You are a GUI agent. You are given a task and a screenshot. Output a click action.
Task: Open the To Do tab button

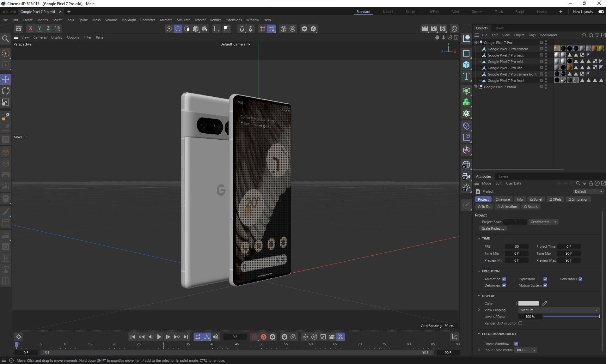point(484,207)
